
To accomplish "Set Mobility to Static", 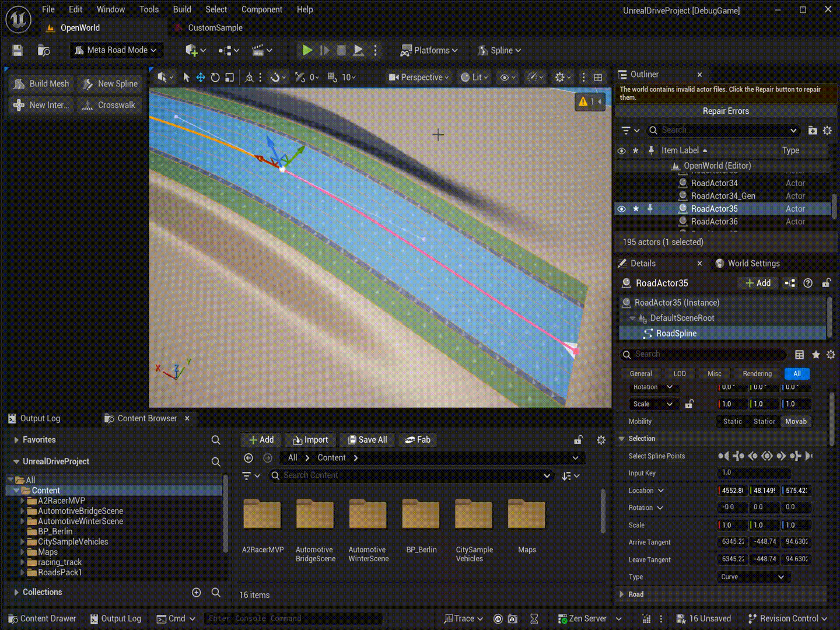I will pyautogui.click(x=733, y=422).
